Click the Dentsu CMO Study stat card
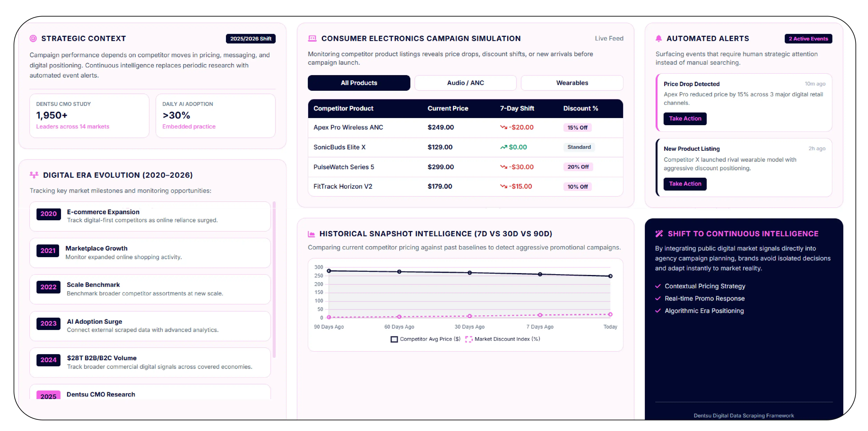The width and height of the screenshot is (868, 431). tap(89, 116)
